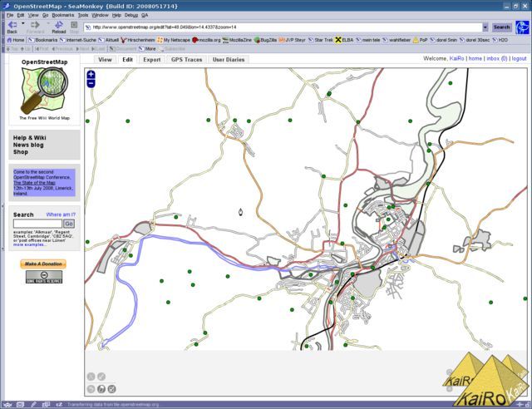The width and height of the screenshot is (532, 409).
Task: Open the KaiRo user profile link
Action: click(456, 58)
